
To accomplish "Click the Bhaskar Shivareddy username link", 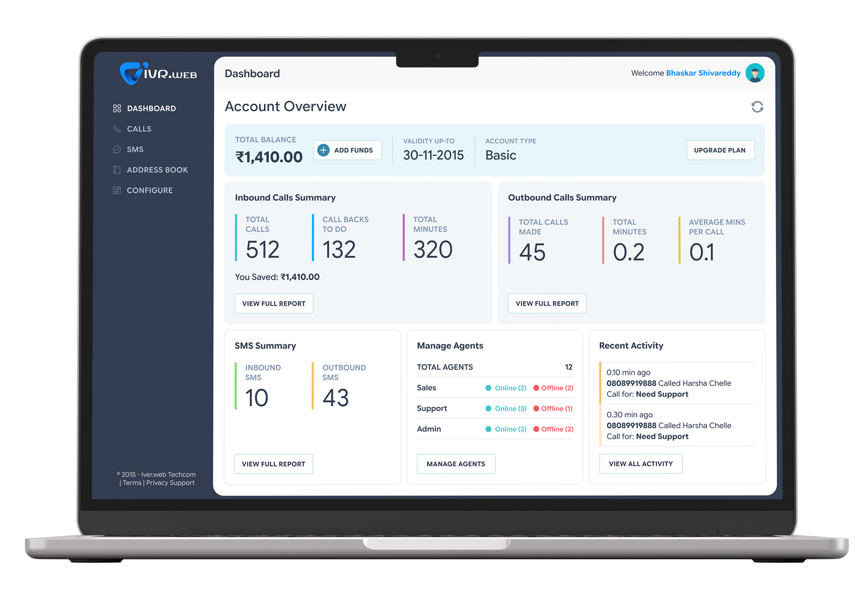I will point(703,73).
